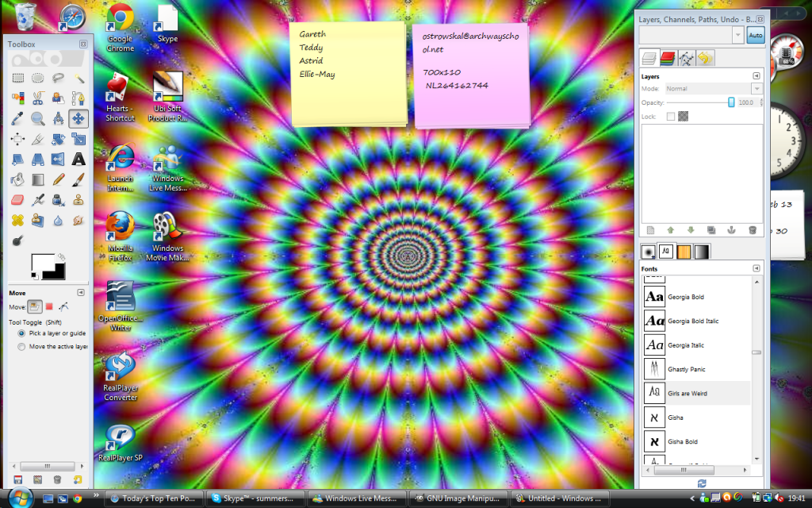Choose 'Move the active layer' option
Image resolution: width=812 pixels, height=508 pixels.
click(52, 347)
